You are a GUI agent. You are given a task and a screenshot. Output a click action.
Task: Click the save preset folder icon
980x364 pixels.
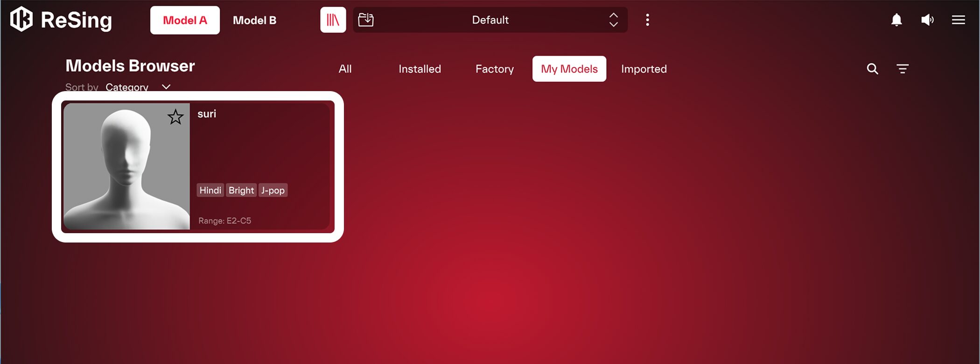pos(366,20)
